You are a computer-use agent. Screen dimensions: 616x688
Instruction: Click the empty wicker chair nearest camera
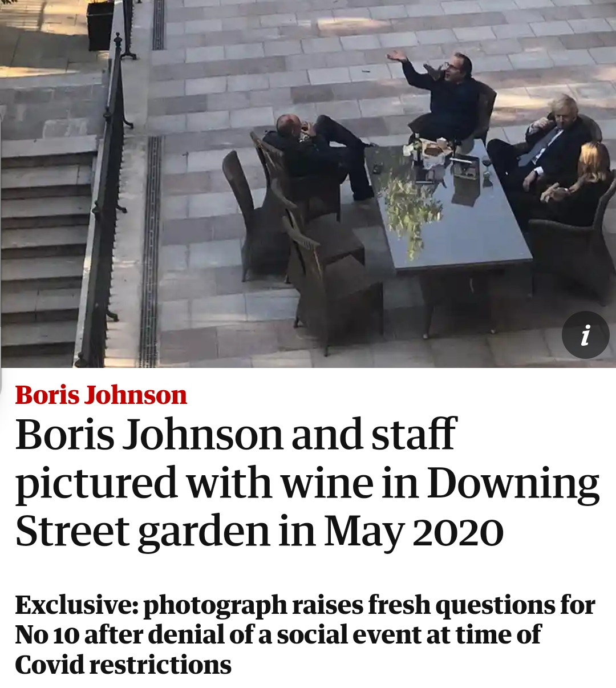(331, 280)
